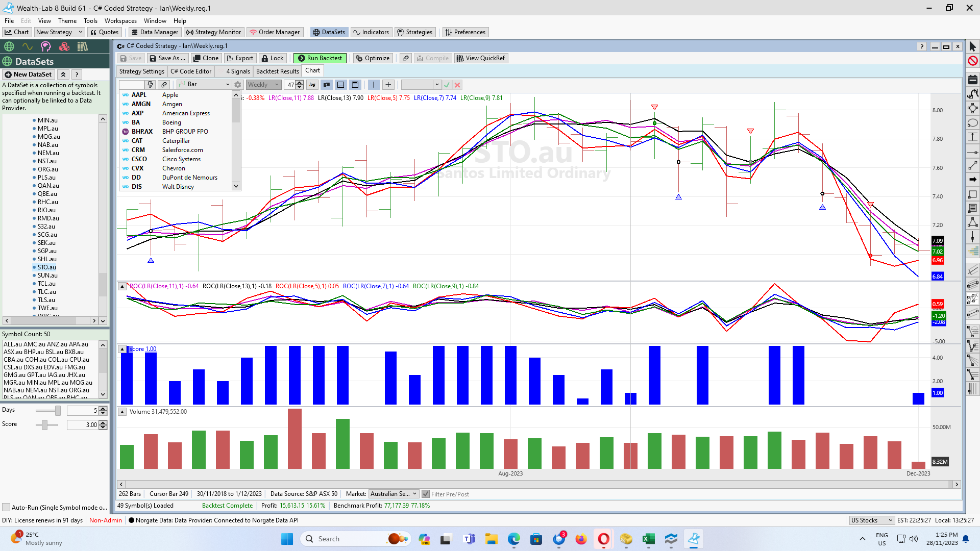Open the Indicators sine-wave sidebar icon

28,46
